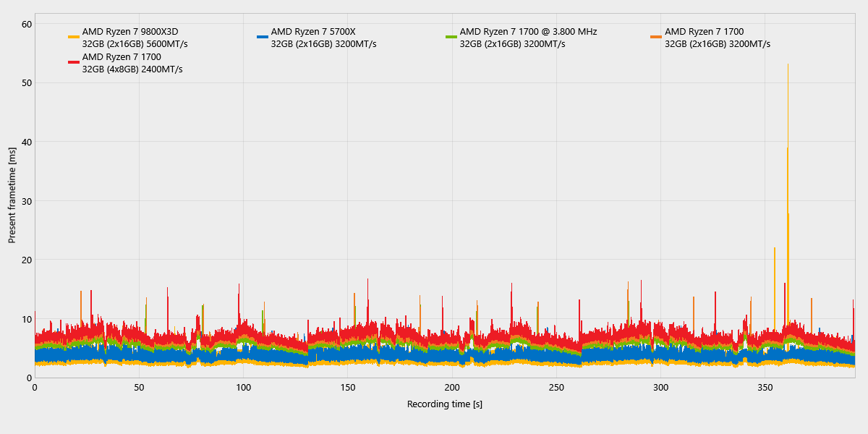The image size is (868, 434).
Task: Click the y-axis value 50
Action: (x=27, y=83)
